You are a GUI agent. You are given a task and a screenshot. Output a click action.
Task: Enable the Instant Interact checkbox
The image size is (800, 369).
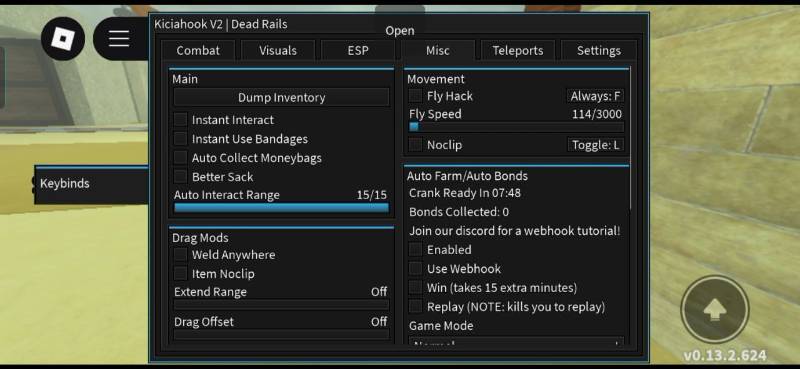180,120
